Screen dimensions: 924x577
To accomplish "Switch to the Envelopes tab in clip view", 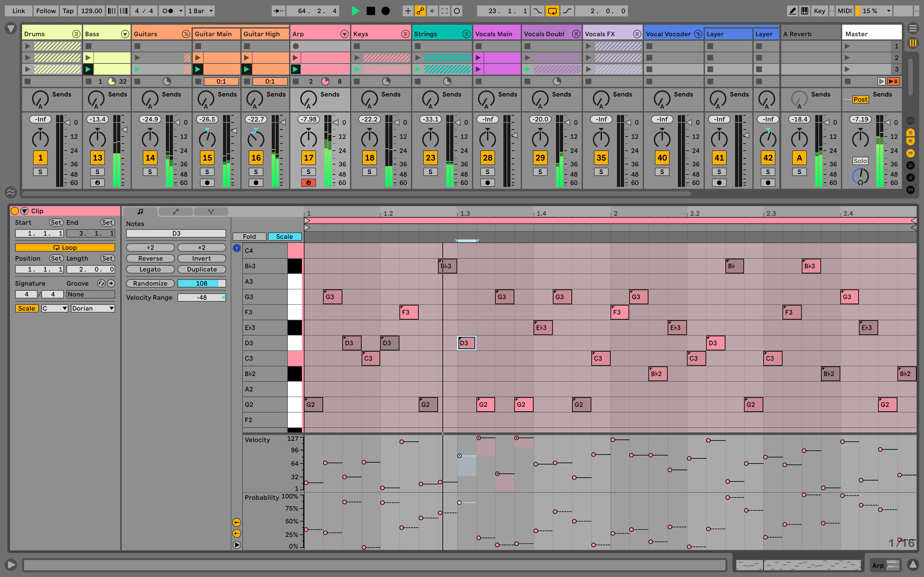I will (x=175, y=212).
